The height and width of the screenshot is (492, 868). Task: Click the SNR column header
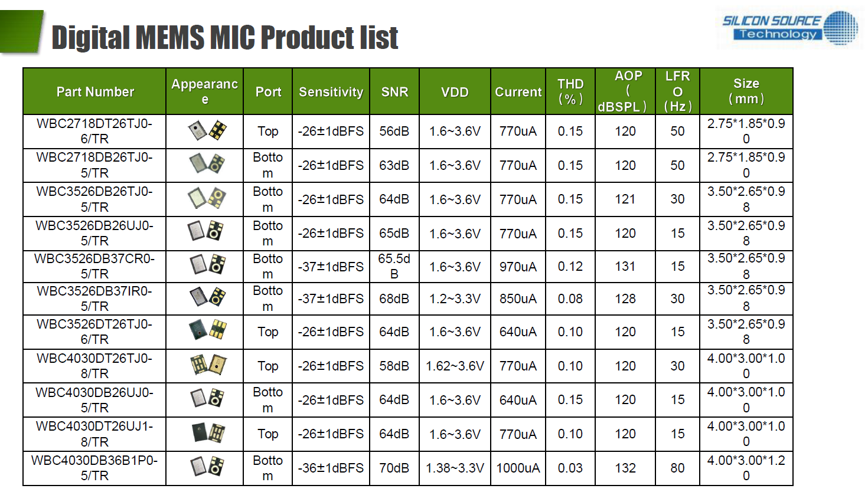(394, 92)
